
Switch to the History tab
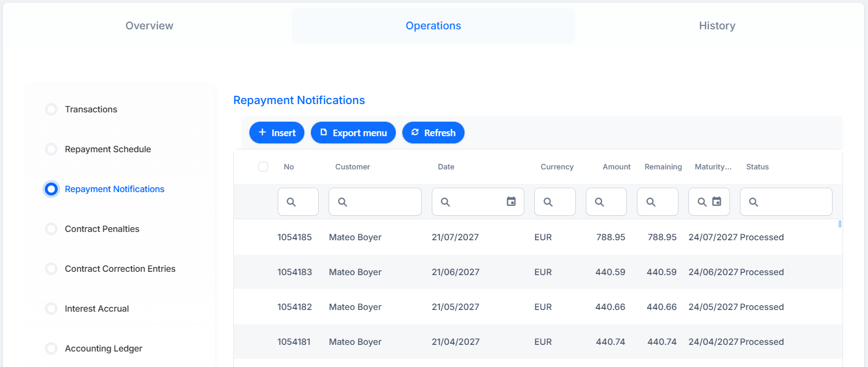pos(717,25)
